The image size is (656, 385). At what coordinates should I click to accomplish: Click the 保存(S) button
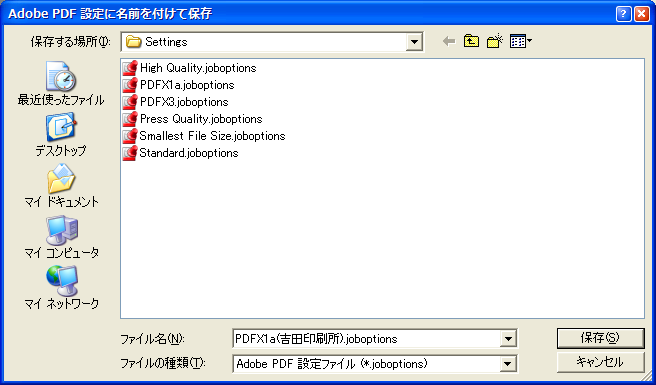coord(600,338)
